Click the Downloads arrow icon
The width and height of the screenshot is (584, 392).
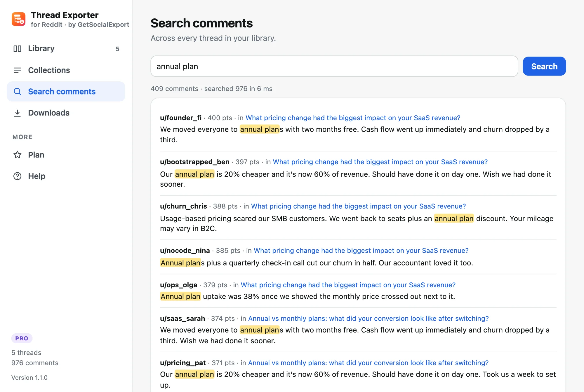coord(18,113)
